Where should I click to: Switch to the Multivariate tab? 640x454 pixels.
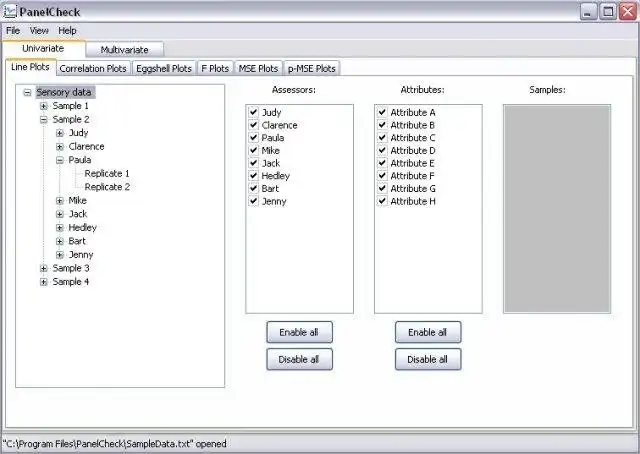pyautogui.click(x=124, y=50)
